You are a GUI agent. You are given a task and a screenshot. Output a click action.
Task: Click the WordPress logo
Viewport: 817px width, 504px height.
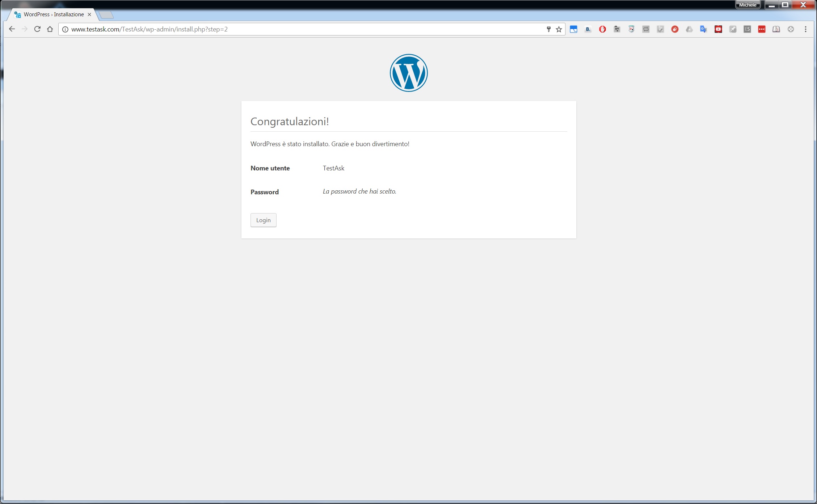409,73
